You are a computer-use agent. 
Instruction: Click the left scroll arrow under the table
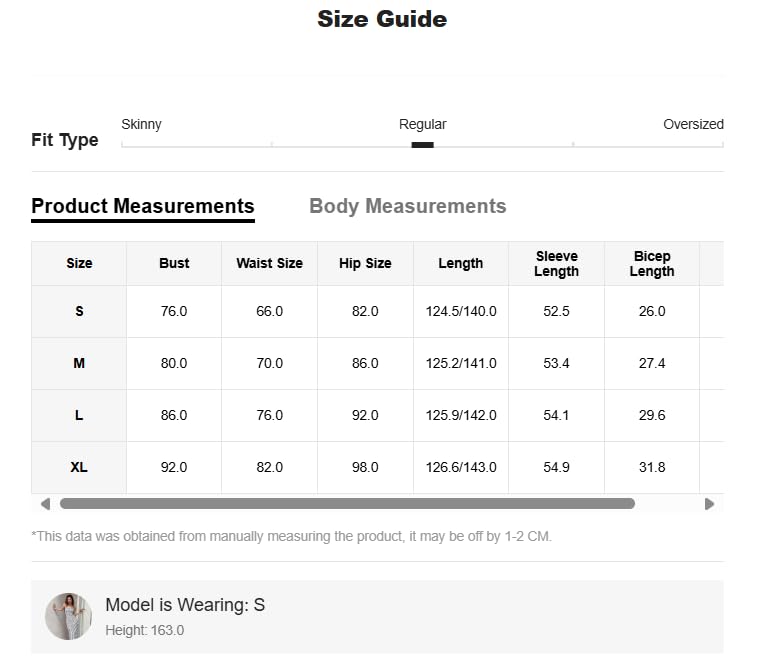pyautogui.click(x=45, y=504)
